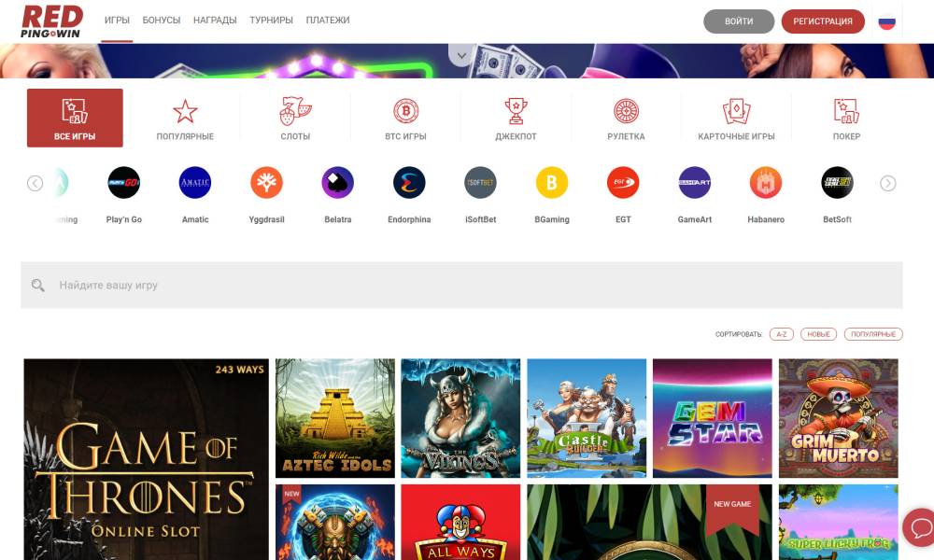Select the СЛОТЫ category icon
This screenshot has height=560, width=934.
[295, 119]
